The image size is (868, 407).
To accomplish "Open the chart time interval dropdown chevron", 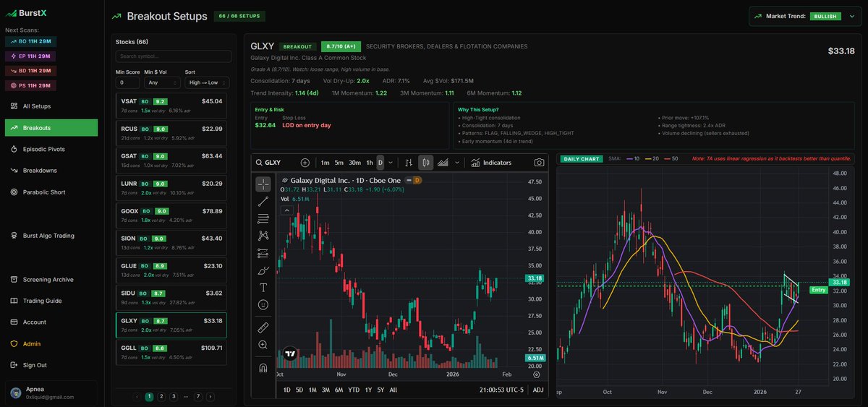I will tap(391, 163).
